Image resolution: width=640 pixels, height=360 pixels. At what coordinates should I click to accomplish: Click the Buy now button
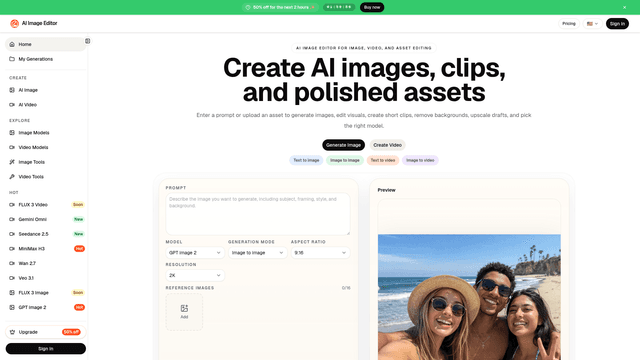[x=372, y=7]
